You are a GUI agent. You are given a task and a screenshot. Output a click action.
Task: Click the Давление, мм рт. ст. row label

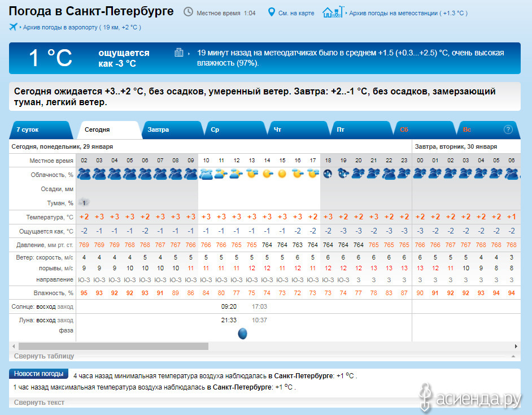[45, 245]
